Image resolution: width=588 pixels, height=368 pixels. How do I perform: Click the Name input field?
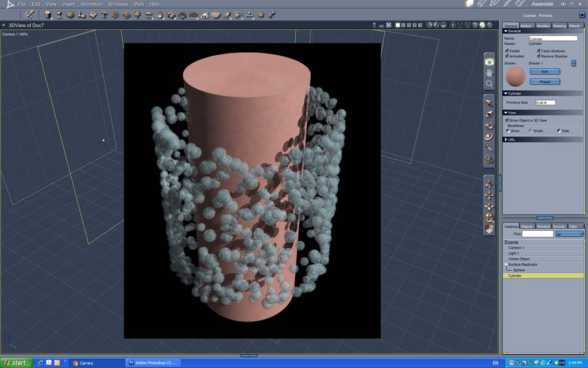[x=553, y=39]
